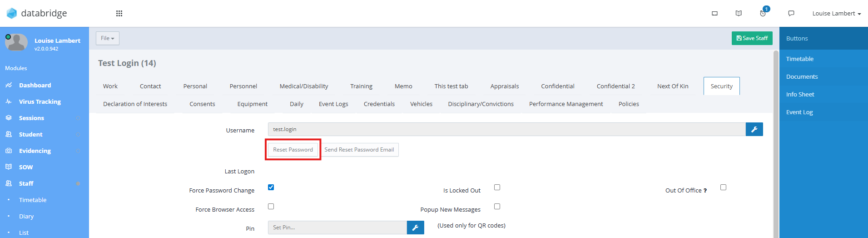This screenshot has height=238, width=868.
Task: Open This test tab
Action: pyautogui.click(x=451, y=86)
